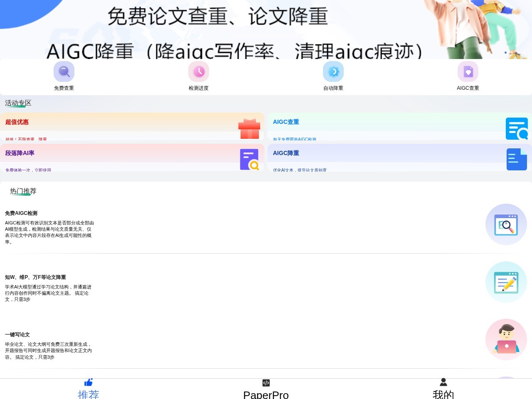
Task: Click the 自动降重 circular icon
Action: tap(333, 71)
